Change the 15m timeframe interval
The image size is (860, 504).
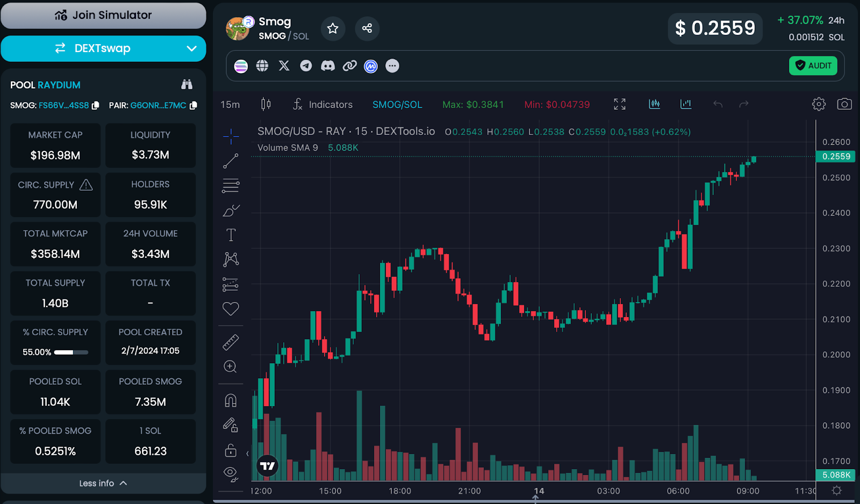pos(230,105)
